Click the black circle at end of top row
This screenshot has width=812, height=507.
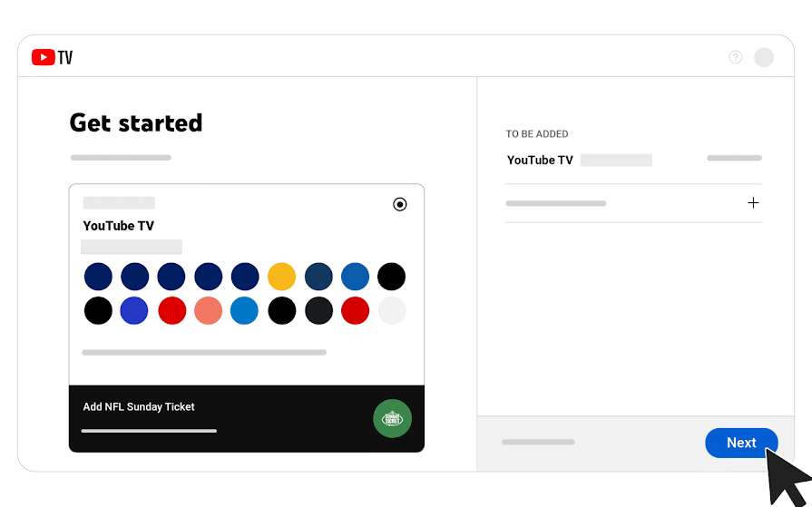point(392,277)
